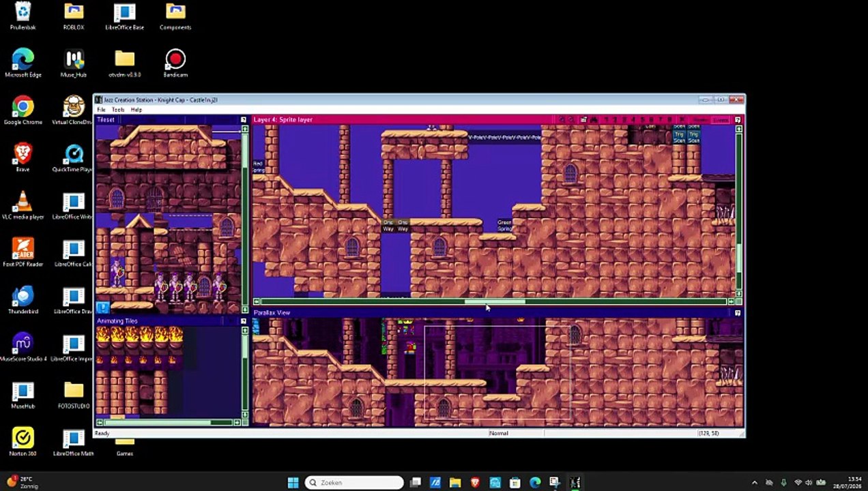
Task: Click the layer view horizontal scrollbar thumb
Action: tap(495, 301)
